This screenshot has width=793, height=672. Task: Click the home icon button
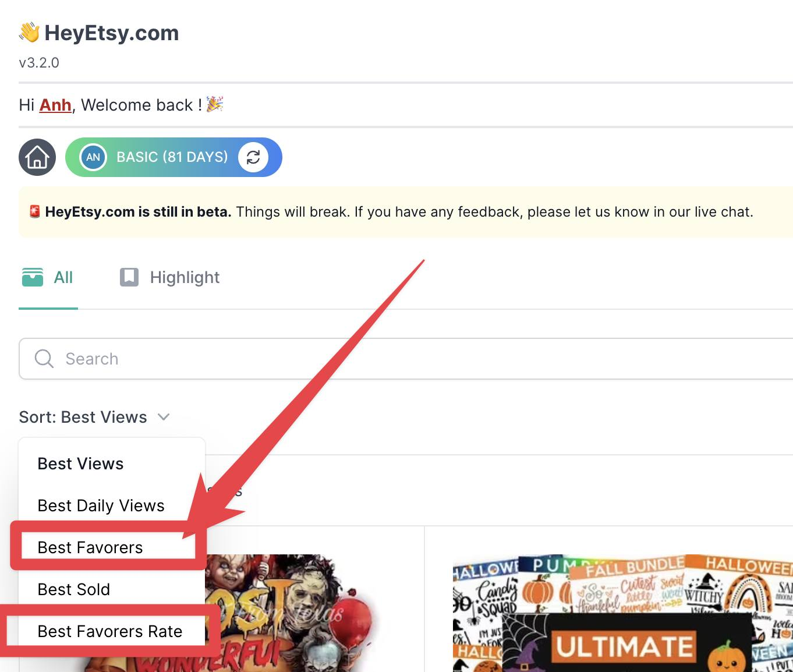pyautogui.click(x=37, y=157)
